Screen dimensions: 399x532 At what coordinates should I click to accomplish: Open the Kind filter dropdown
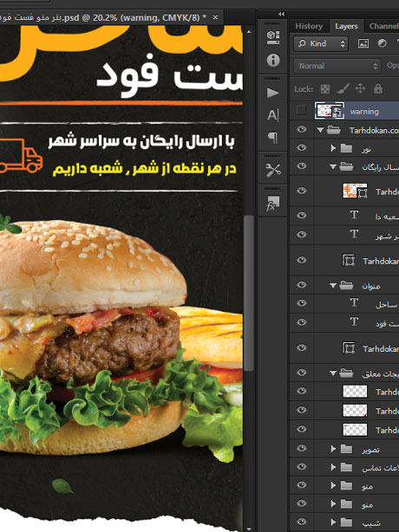(321, 44)
